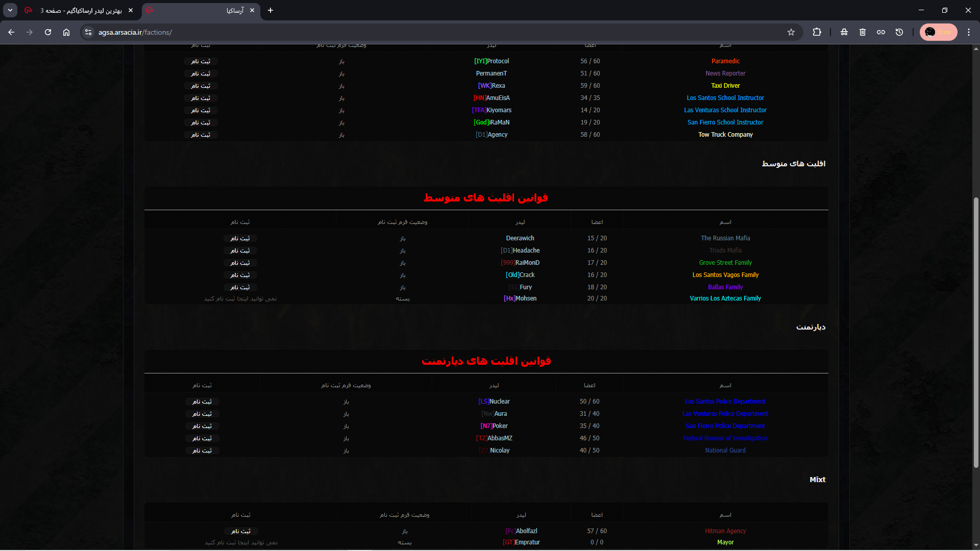
Task: Register for Las Venturas Police Department
Action: [202, 414]
